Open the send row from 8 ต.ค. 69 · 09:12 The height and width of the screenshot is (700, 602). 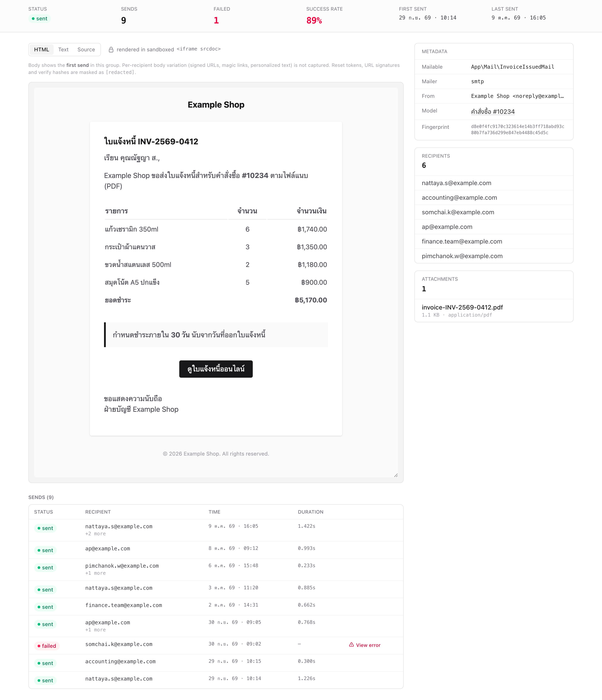(x=216, y=550)
